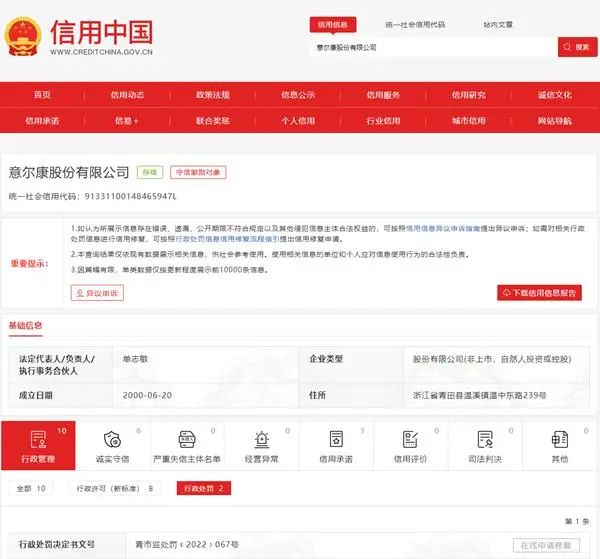Switch search to 站内文章 tab
Viewport: 600px width, 559px height.
point(499,24)
